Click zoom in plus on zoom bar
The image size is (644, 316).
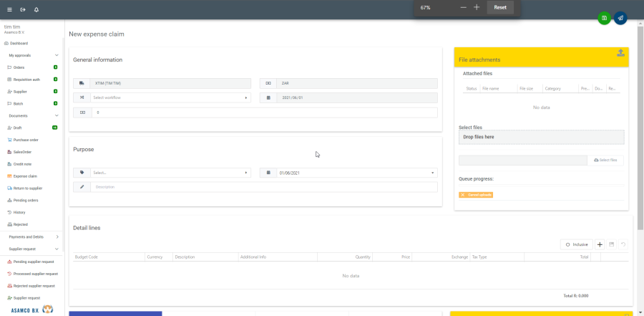477,7
